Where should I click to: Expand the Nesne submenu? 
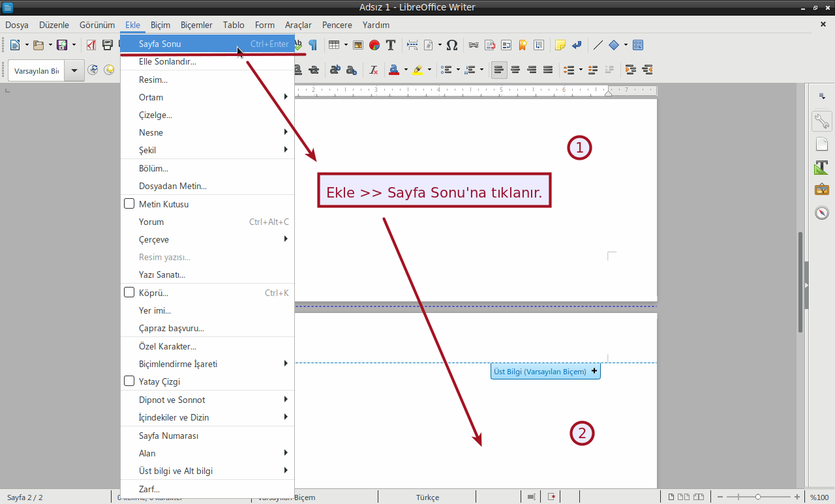(207, 132)
